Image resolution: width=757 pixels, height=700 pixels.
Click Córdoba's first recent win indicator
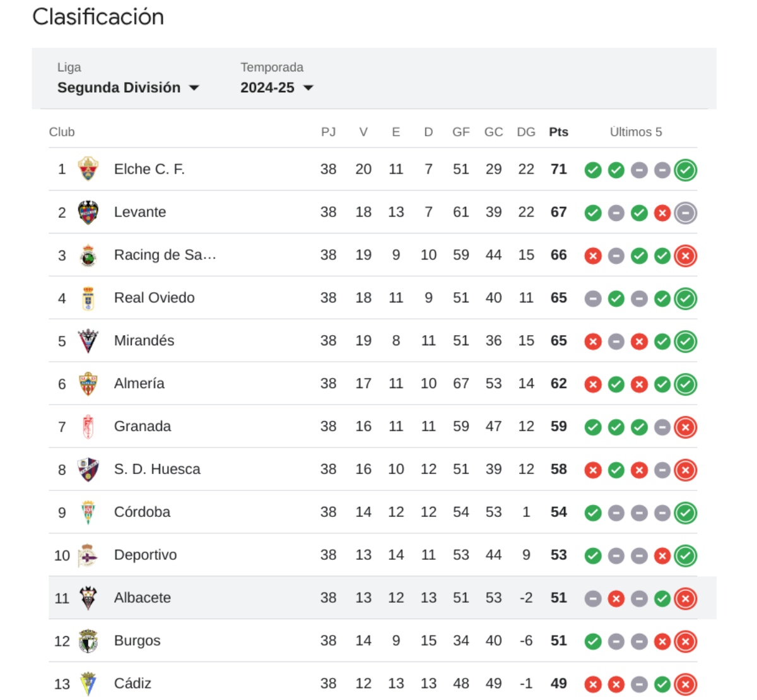[x=593, y=513]
